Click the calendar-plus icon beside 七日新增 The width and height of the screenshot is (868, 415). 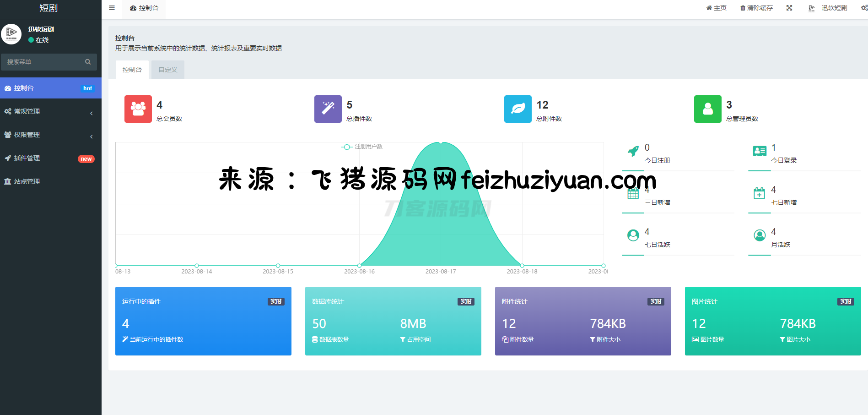[760, 193]
